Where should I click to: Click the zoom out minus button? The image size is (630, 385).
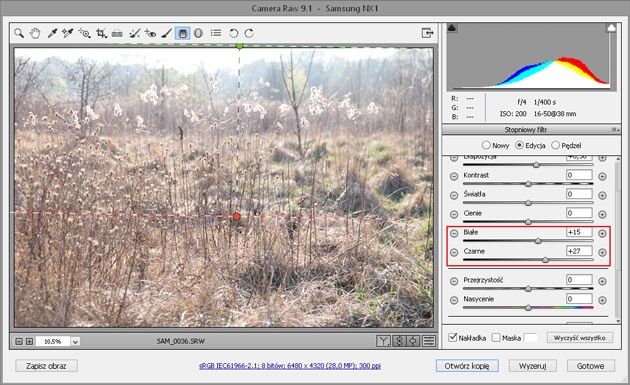(19, 341)
